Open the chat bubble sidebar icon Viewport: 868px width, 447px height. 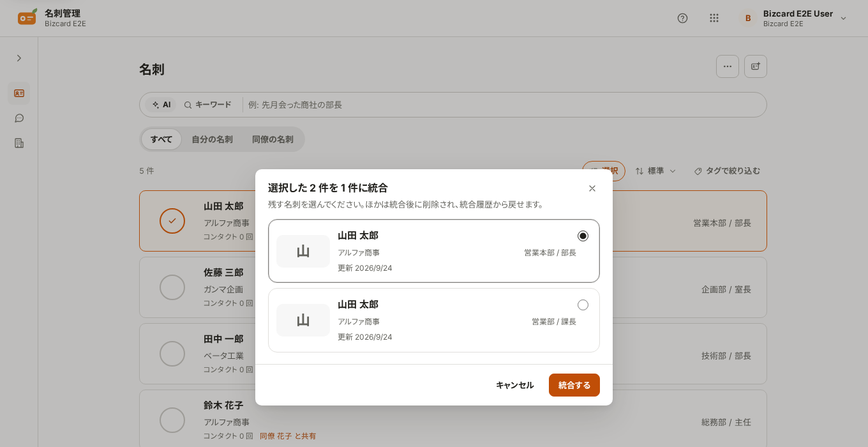click(x=19, y=118)
